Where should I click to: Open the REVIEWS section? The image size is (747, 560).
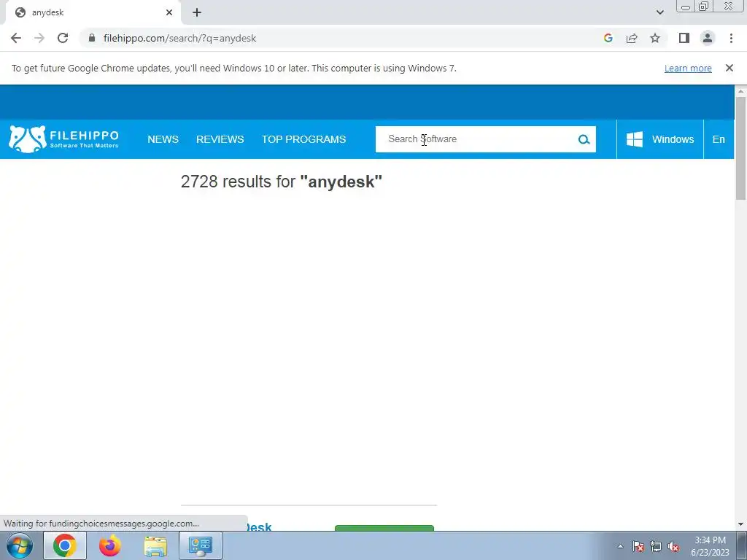coord(220,139)
